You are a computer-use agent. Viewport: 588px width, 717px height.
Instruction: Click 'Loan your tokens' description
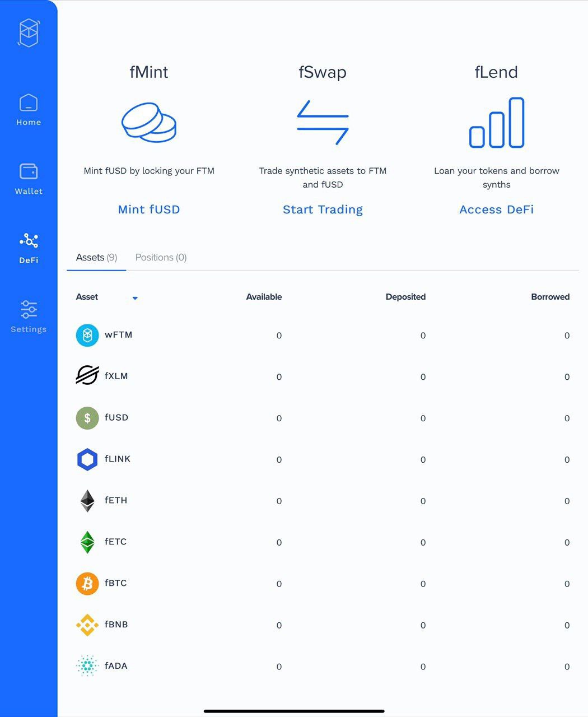[497, 178]
